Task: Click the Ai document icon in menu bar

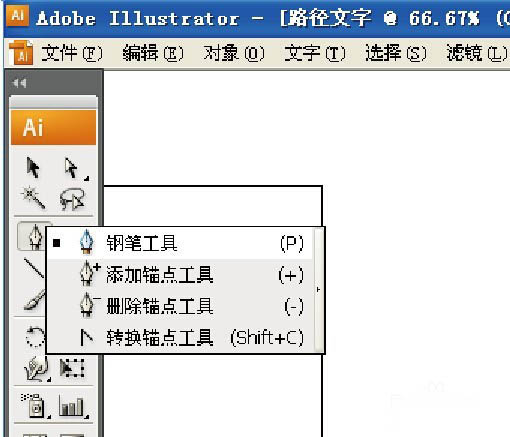Action: tap(21, 53)
